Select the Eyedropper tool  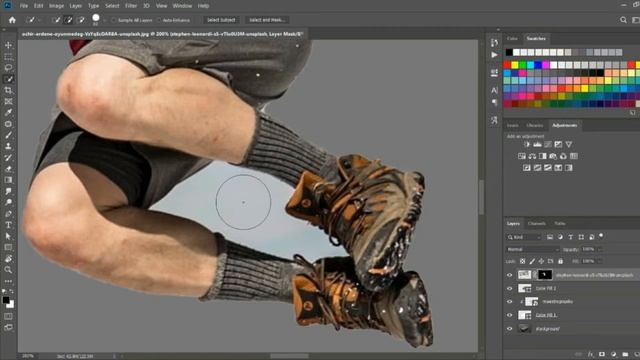click(8, 113)
